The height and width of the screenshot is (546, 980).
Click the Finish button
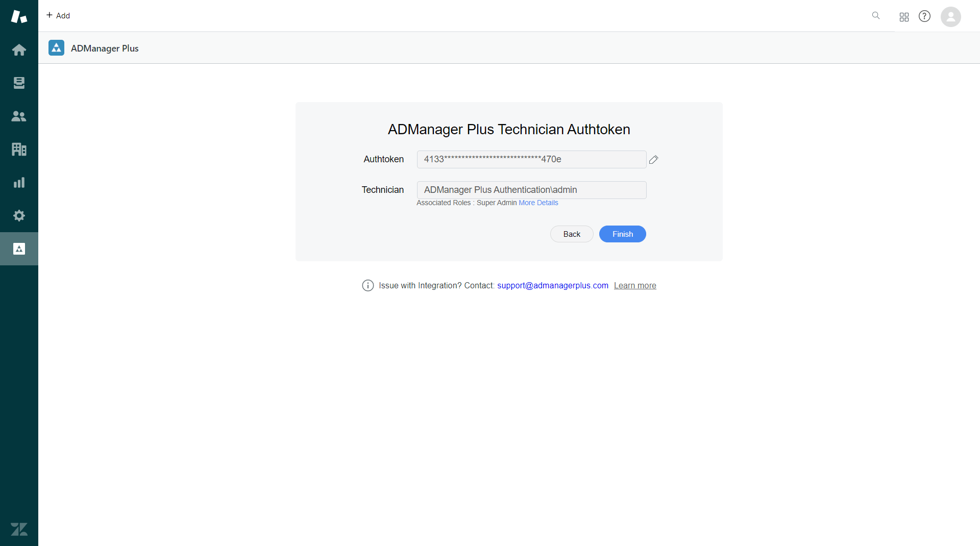point(622,234)
